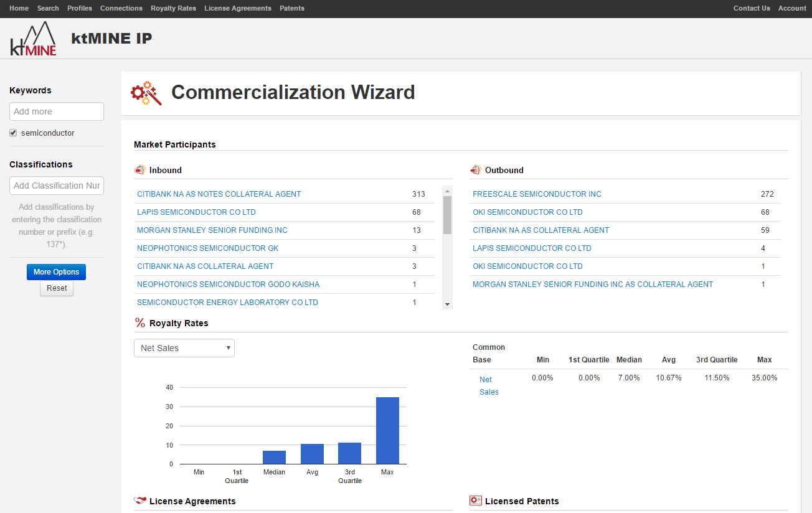Open SEMICONDUCTOR ENERGY LABORATORY CO LTD link
Viewport: 812px width, 513px height.
[x=227, y=303]
